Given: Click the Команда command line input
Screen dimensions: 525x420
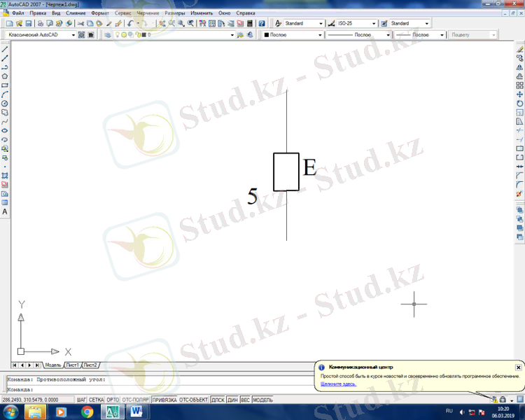Looking at the screenshot, I should [160, 389].
